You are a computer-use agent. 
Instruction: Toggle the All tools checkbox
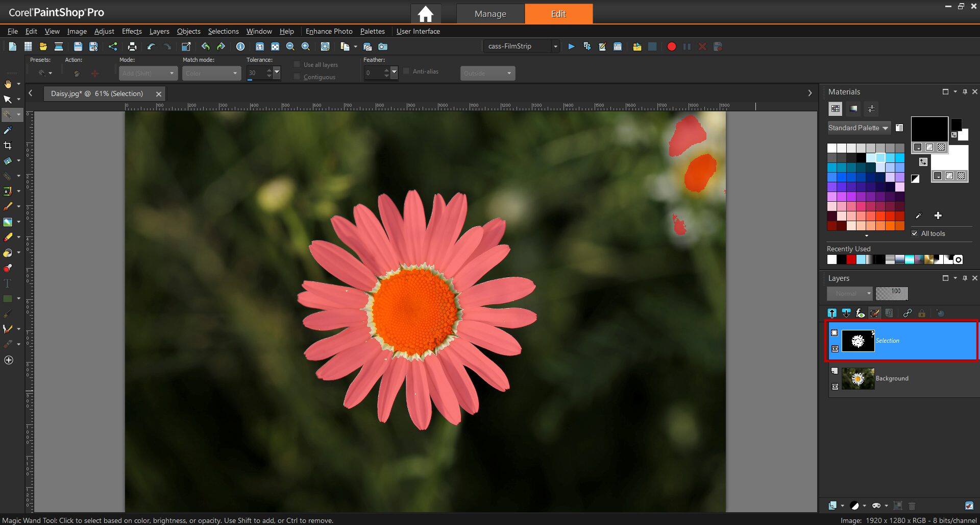tap(915, 233)
